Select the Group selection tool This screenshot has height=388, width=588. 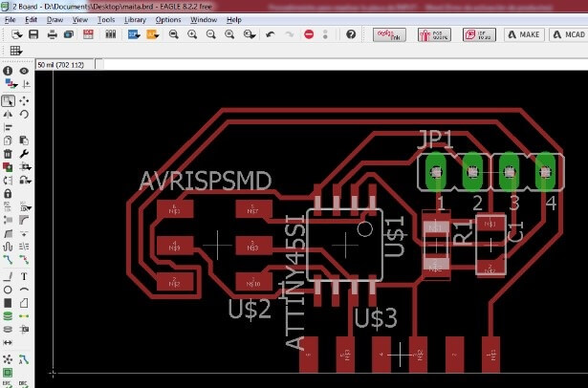(8, 101)
